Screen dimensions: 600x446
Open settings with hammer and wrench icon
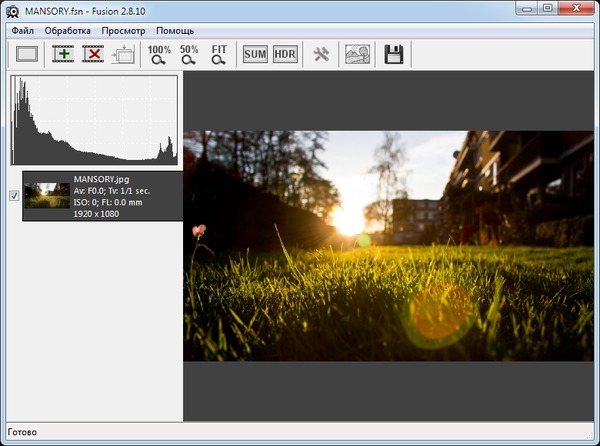[x=321, y=54]
